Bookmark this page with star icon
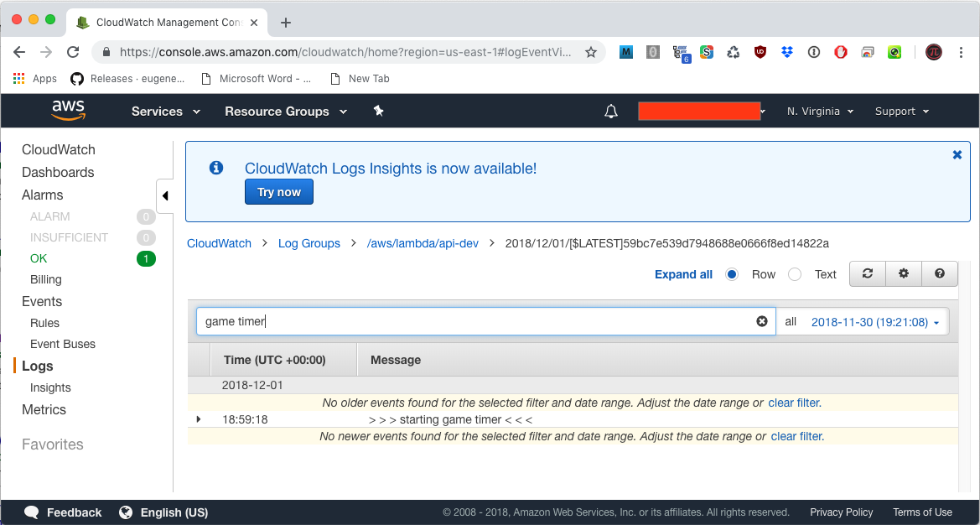The width and height of the screenshot is (980, 525). tap(591, 53)
